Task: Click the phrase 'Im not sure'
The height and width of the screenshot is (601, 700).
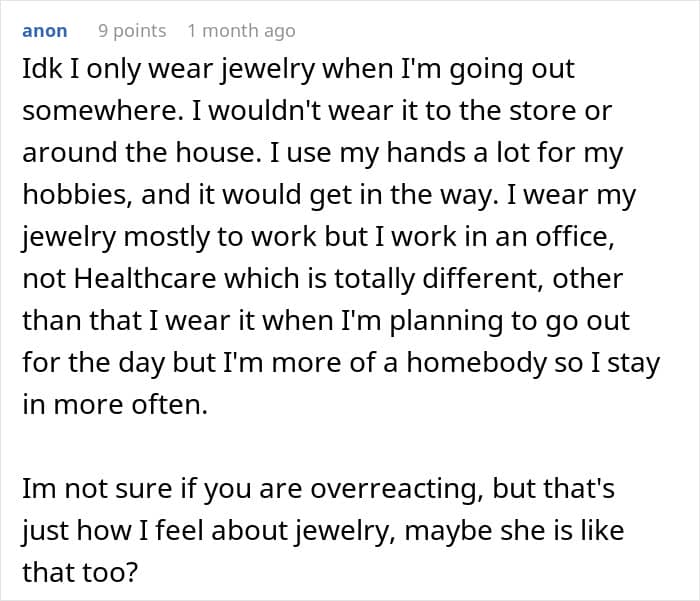Action: [x=97, y=488]
